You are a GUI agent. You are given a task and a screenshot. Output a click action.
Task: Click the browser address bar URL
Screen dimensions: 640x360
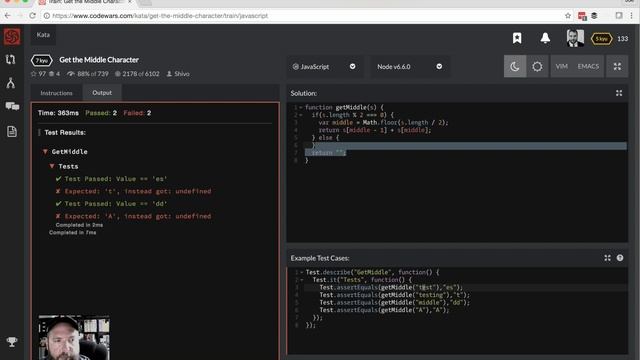coord(160,16)
